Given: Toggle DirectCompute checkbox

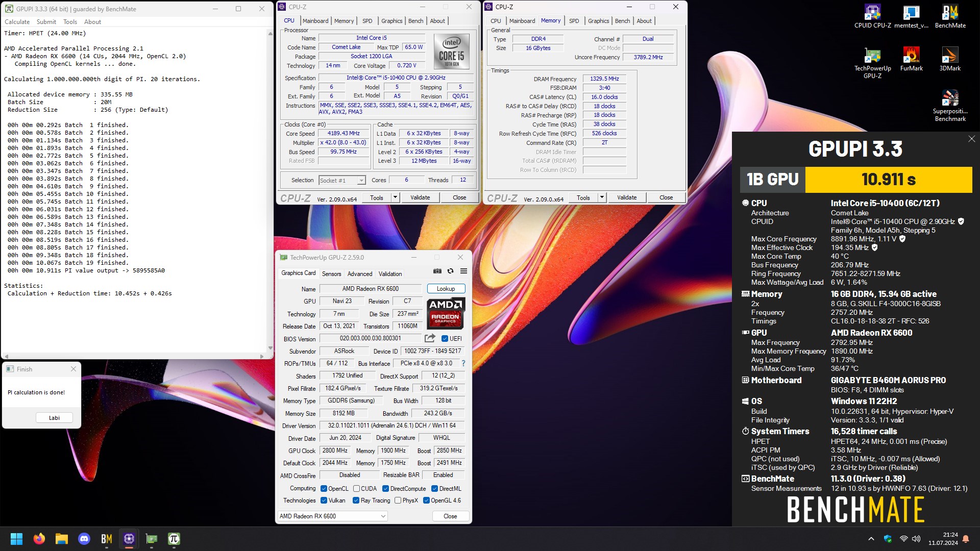Looking at the screenshot, I should [x=385, y=489].
